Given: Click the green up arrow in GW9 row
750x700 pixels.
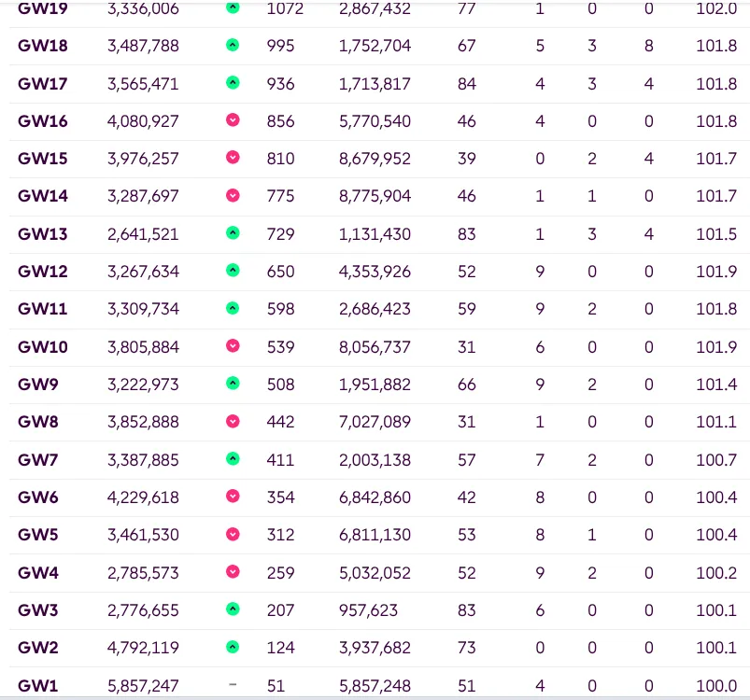Looking at the screenshot, I should [x=233, y=384].
